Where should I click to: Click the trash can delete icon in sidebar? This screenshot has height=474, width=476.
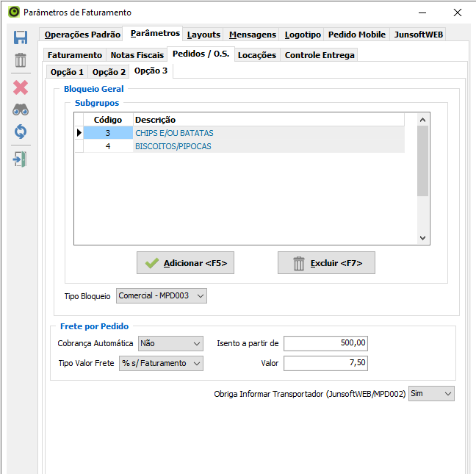21,60
